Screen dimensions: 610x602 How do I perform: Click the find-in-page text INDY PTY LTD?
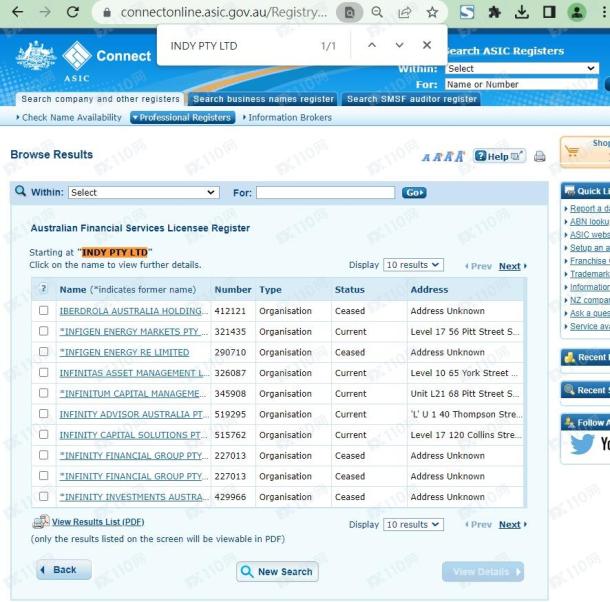pyautogui.click(x=204, y=46)
